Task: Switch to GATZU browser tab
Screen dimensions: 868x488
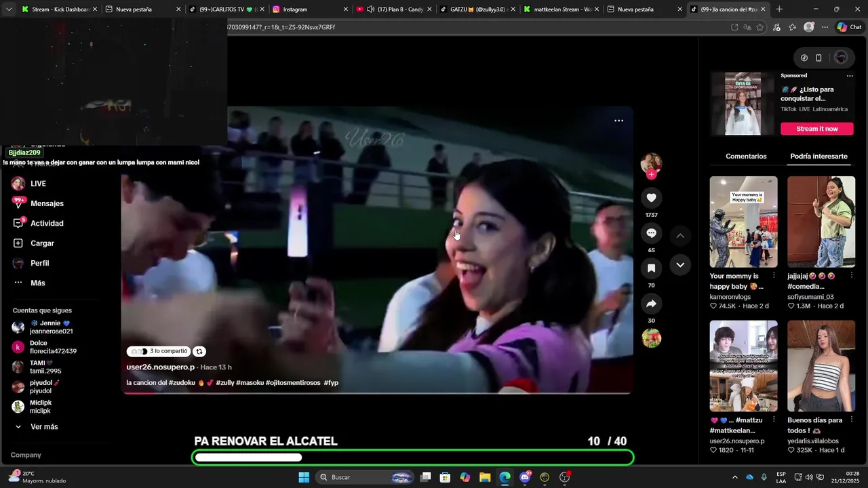Action: [x=478, y=9]
